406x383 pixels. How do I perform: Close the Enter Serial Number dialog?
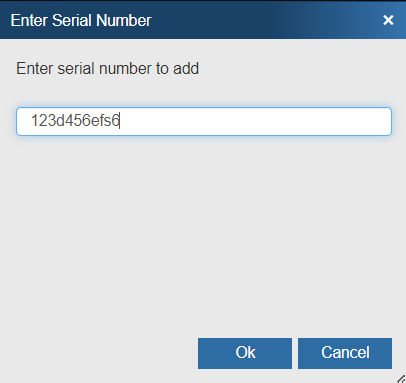[388, 20]
